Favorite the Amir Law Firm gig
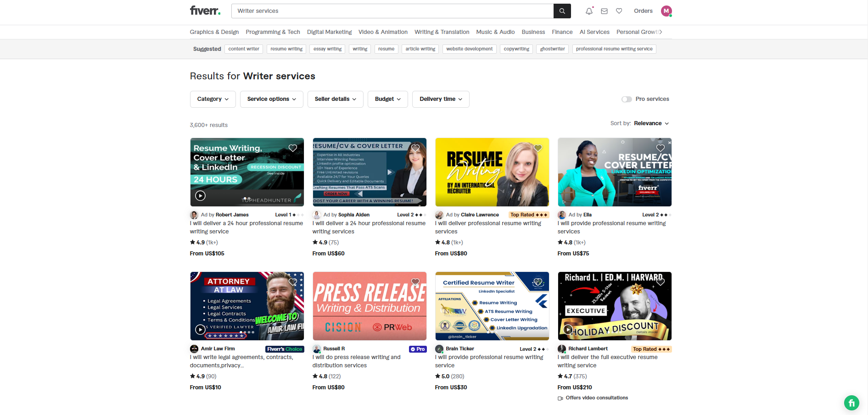 [x=292, y=282]
